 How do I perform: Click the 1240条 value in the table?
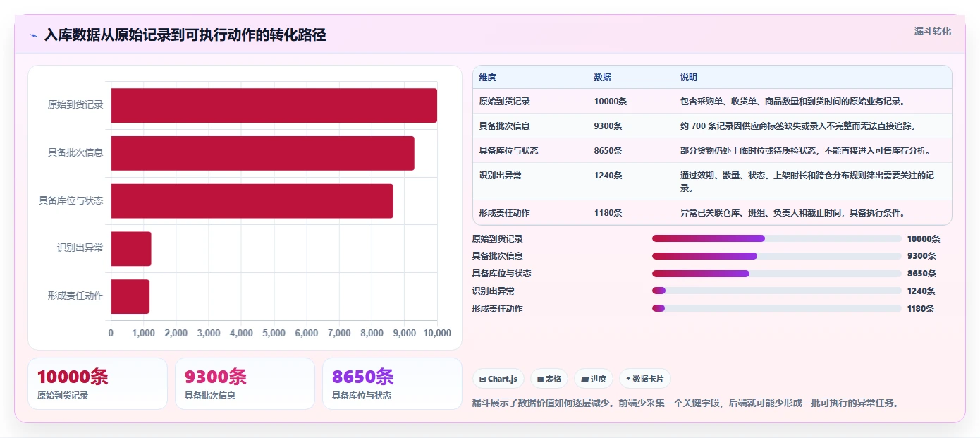(608, 176)
